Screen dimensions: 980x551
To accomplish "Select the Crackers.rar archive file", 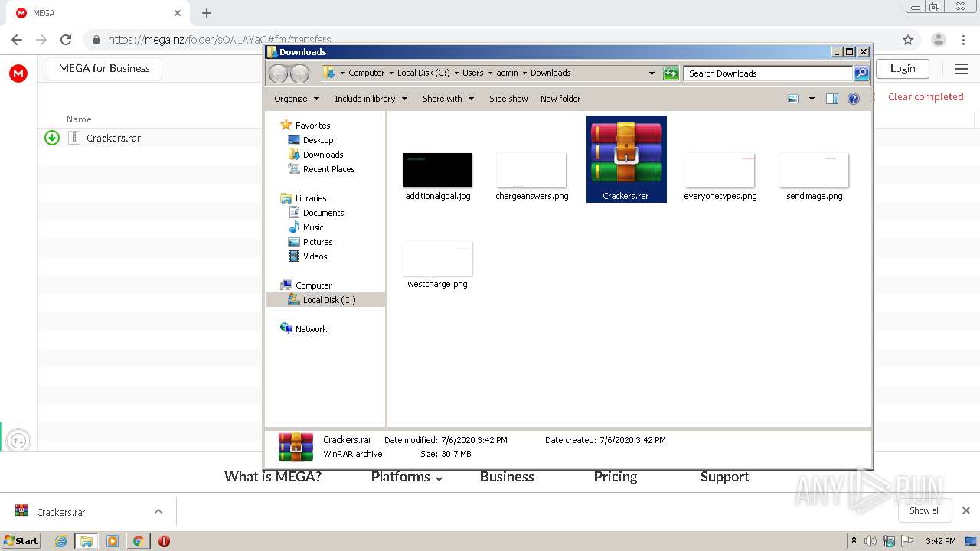I will point(626,159).
